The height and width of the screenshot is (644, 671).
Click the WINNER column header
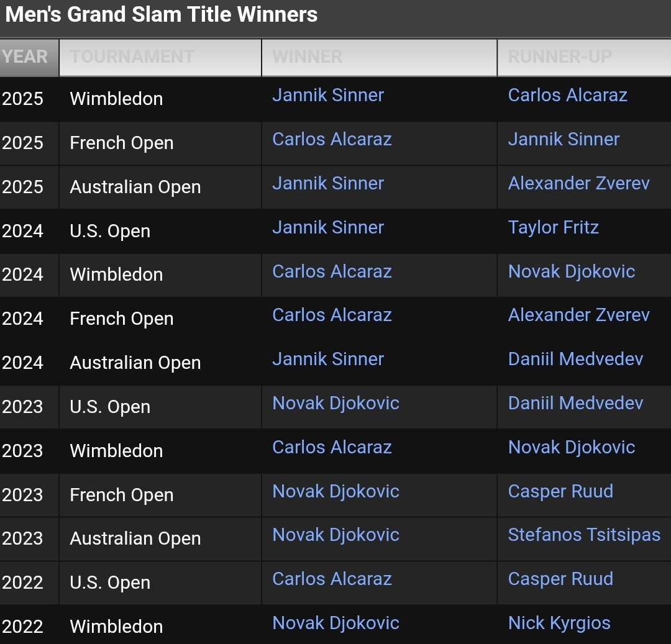[x=379, y=57]
